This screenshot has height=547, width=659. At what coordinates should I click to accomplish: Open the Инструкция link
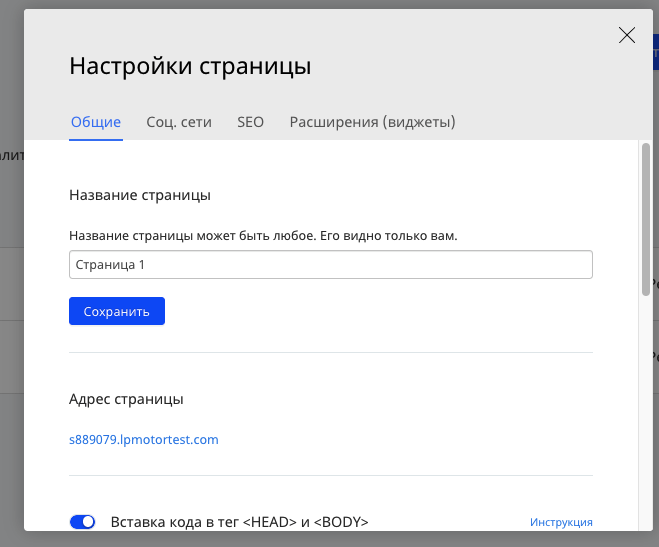(x=561, y=522)
